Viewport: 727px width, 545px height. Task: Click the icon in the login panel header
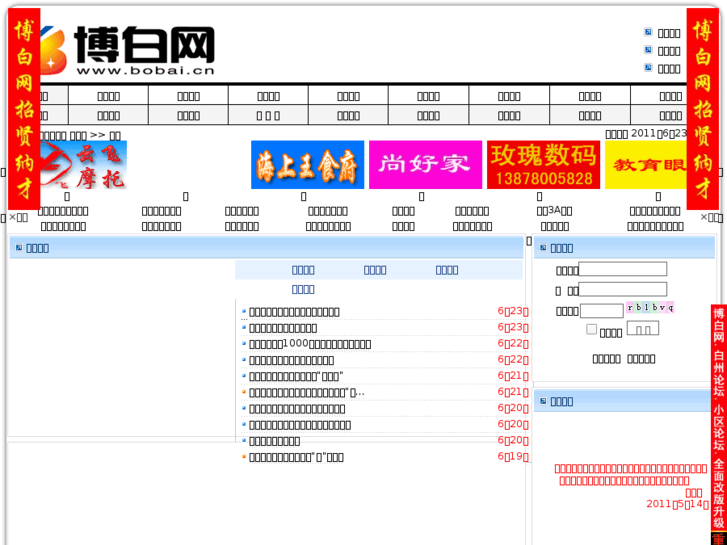(543, 248)
